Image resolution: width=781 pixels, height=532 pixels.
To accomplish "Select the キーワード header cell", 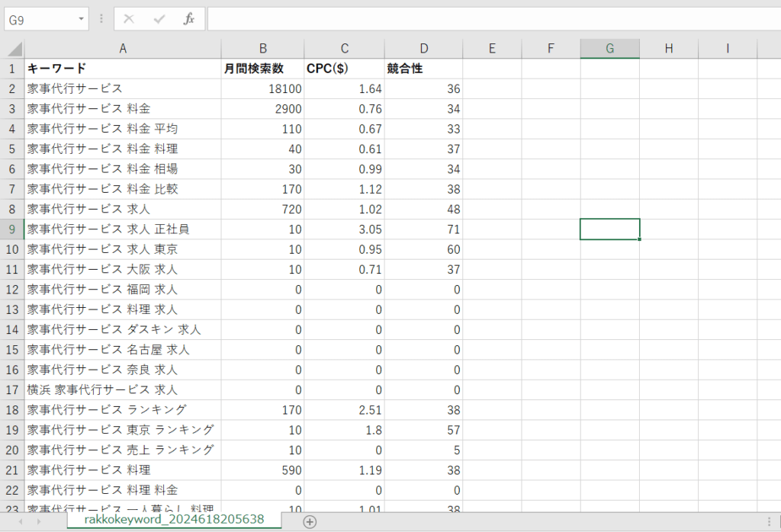I will point(122,69).
